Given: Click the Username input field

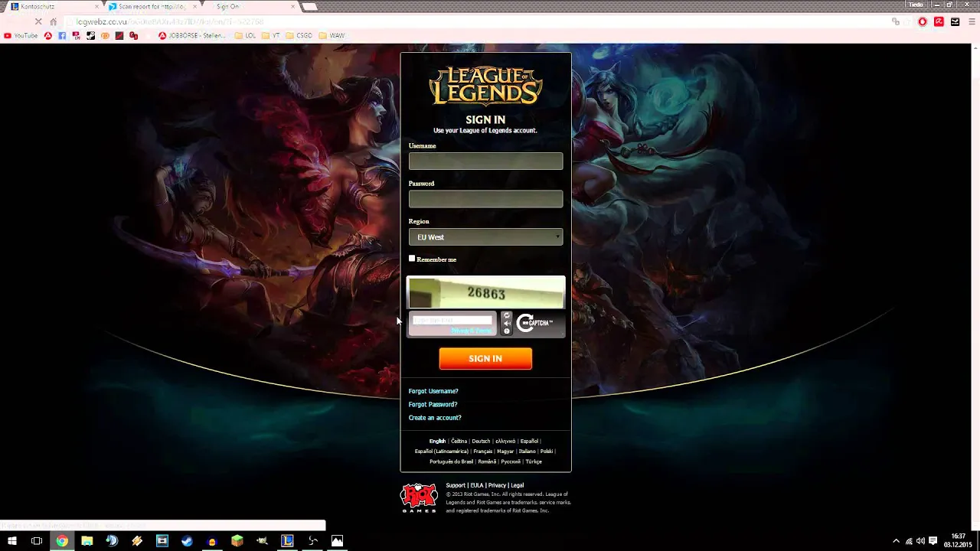Looking at the screenshot, I should [x=485, y=161].
